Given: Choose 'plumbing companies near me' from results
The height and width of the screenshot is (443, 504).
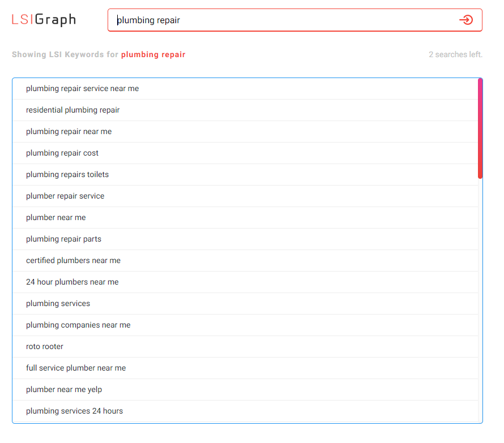Looking at the screenshot, I should 78,325.
